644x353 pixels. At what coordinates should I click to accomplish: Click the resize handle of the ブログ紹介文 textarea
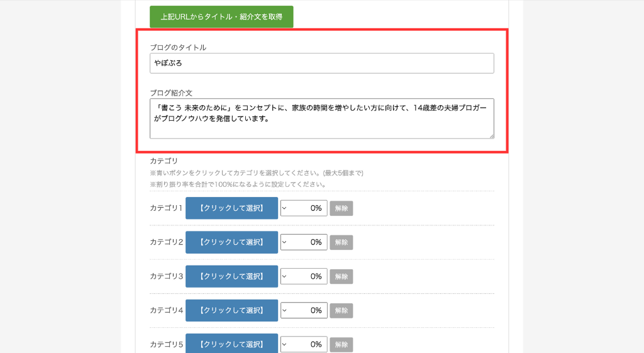[x=491, y=135]
